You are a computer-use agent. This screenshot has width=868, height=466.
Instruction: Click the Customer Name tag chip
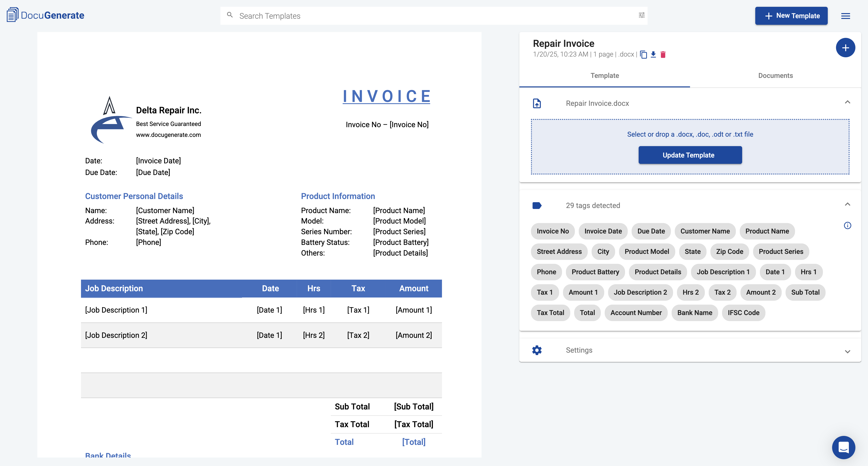(705, 231)
